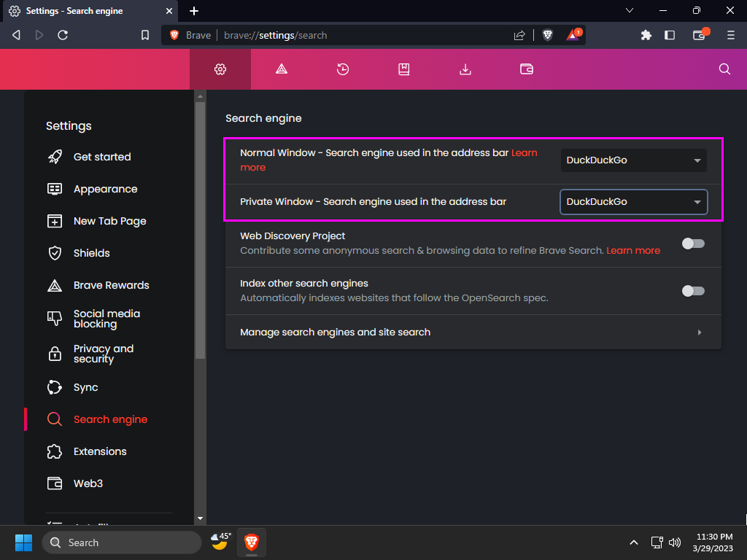The height and width of the screenshot is (560, 747).
Task: Select the Settings gear tab in top banner
Action: tap(220, 69)
